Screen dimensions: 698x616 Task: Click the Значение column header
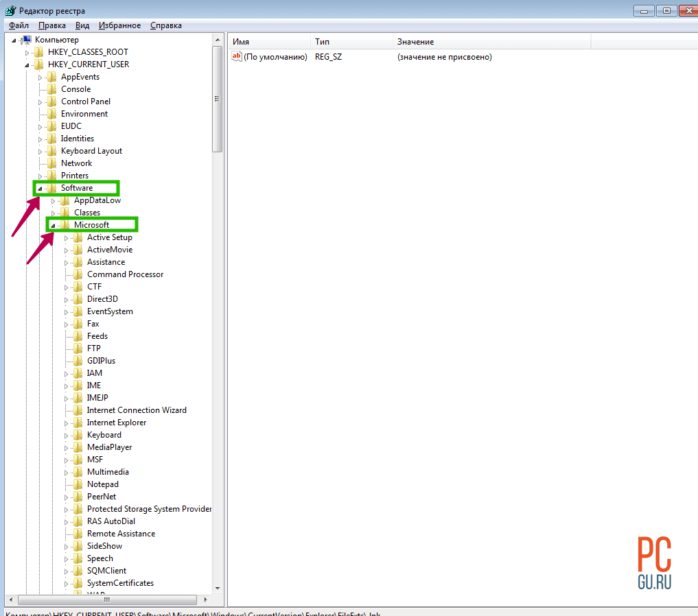coord(491,42)
